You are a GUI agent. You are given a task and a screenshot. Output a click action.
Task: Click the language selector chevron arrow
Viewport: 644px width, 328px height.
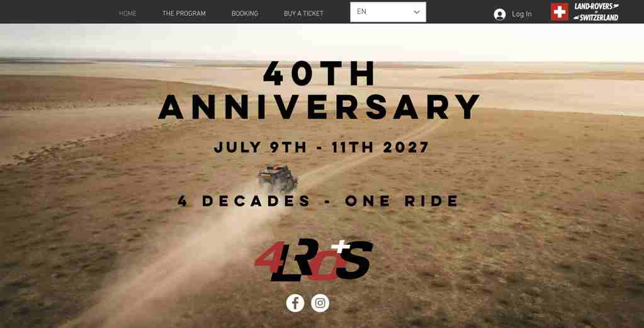(417, 12)
